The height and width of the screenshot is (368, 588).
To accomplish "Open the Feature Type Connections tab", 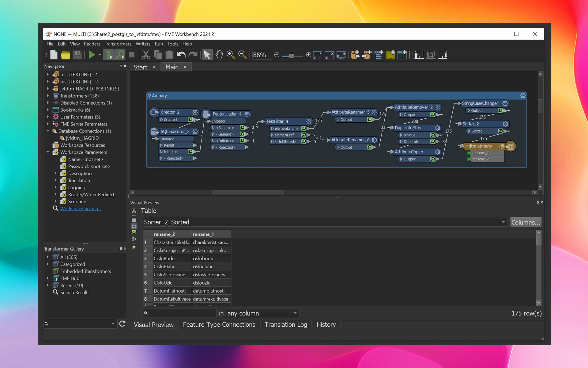I will [x=219, y=324].
